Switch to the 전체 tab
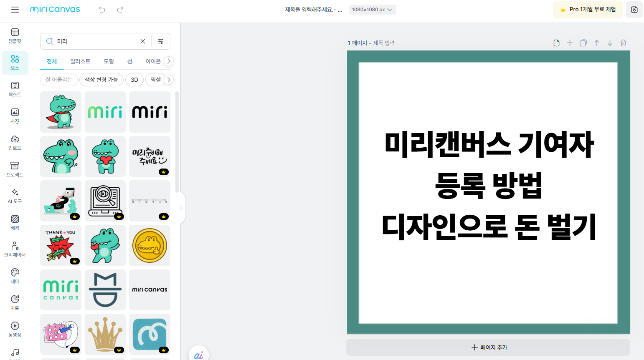 [52, 61]
